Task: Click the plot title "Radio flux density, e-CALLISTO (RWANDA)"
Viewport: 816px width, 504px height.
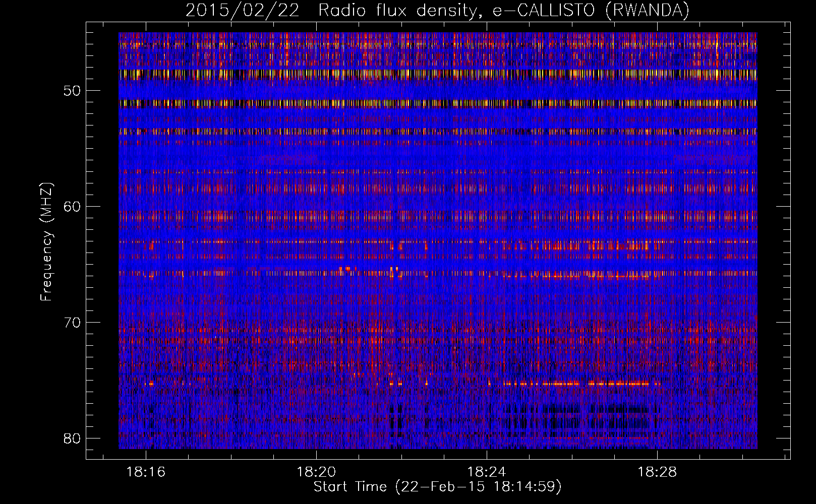Action: [503, 11]
